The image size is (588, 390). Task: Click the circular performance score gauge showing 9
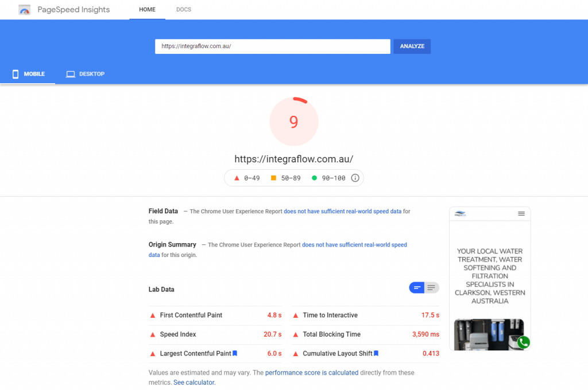(x=293, y=121)
